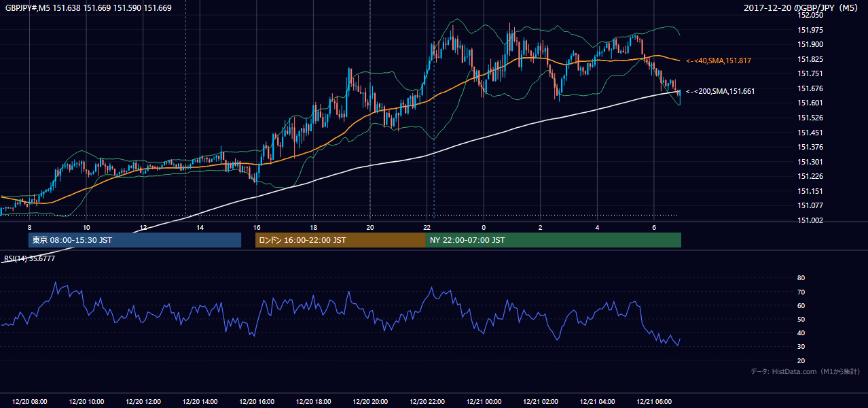Image resolution: width=868 pixels, height=408 pixels.
Task: Click the bottom time label 12/20 16:00
Action: [x=256, y=402]
